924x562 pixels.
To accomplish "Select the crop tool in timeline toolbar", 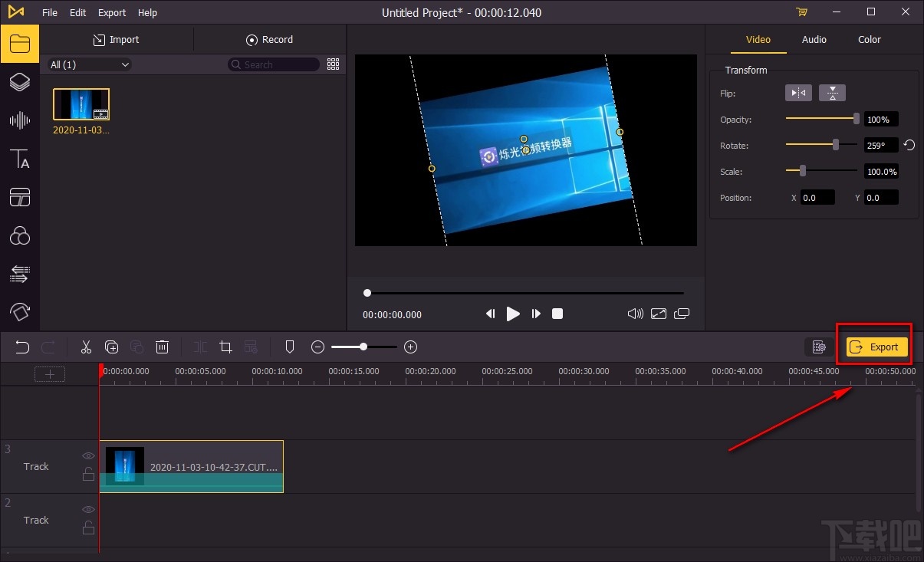I will (x=225, y=347).
